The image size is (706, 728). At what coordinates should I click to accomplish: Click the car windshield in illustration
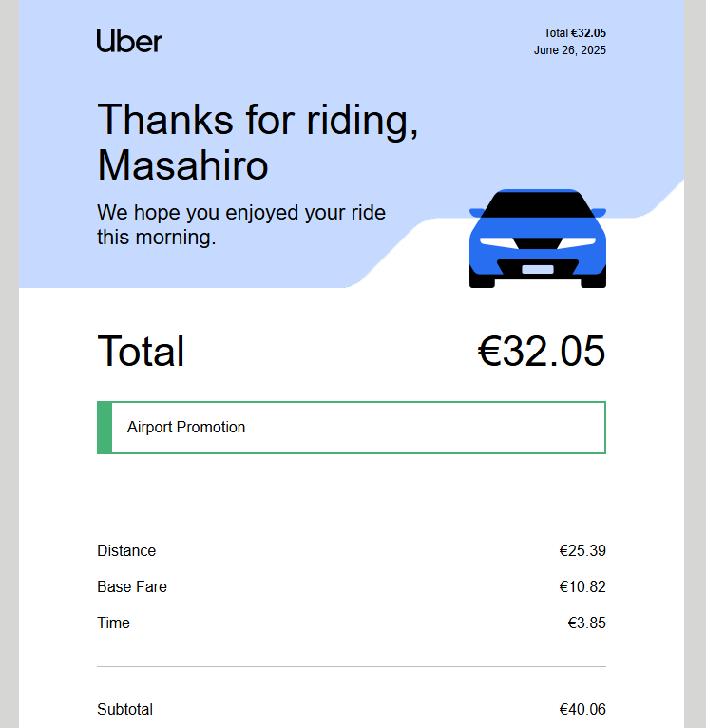tap(538, 204)
